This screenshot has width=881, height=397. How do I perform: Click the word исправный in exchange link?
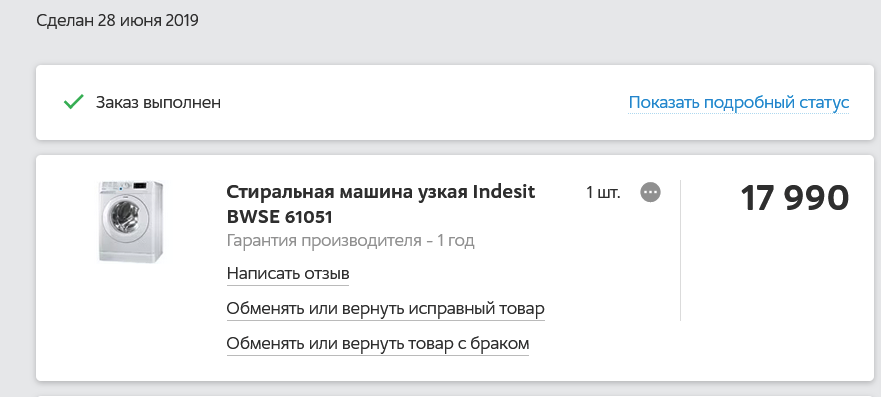456,309
